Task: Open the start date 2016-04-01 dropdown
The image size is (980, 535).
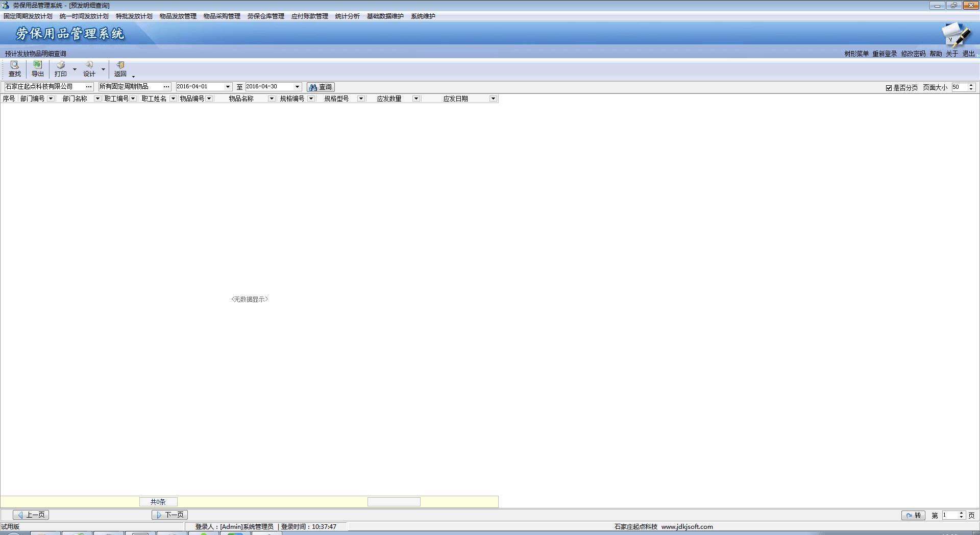Action: click(x=228, y=87)
